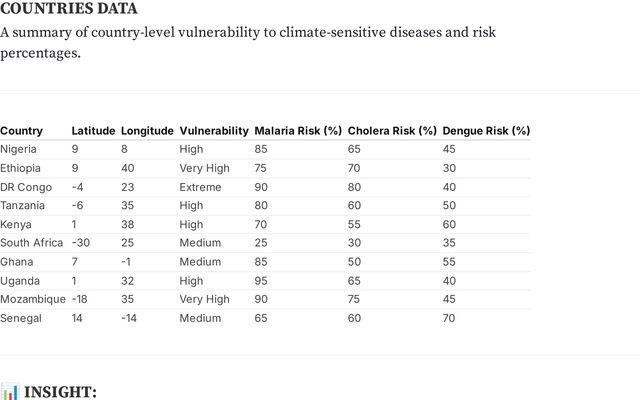Click the Uganda row name
640x400 pixels.
[x=20, y=281]
